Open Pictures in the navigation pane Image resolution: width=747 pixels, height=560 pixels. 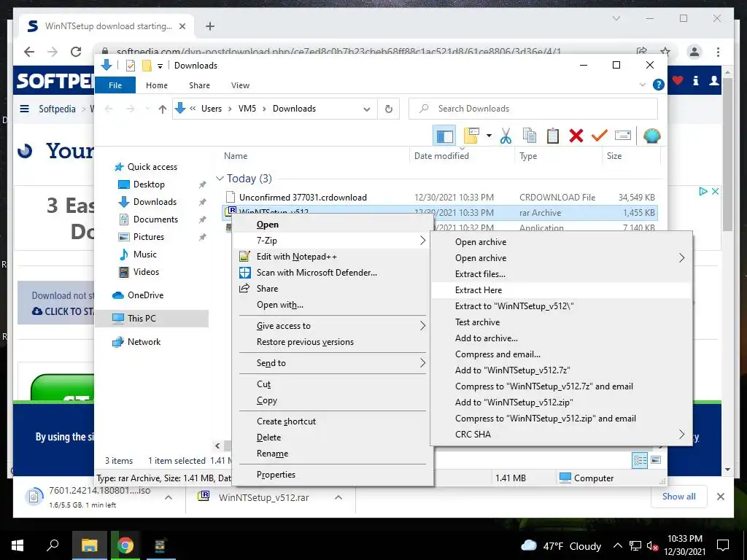click(x=148, y=237)
